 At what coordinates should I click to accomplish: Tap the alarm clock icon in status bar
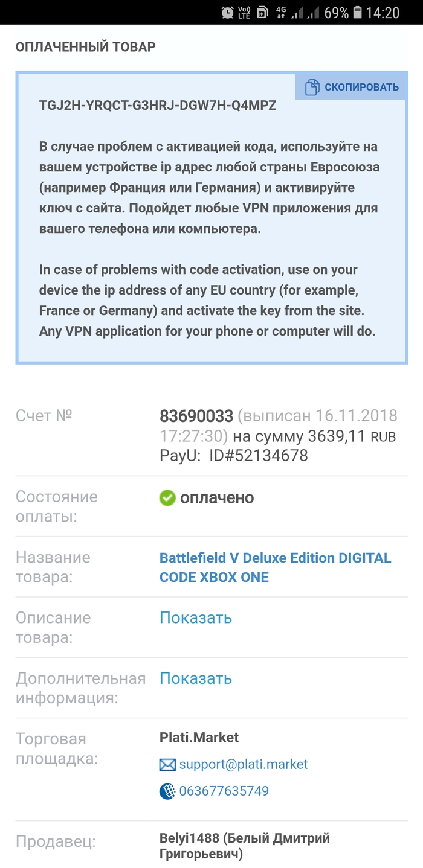point(227,13)
